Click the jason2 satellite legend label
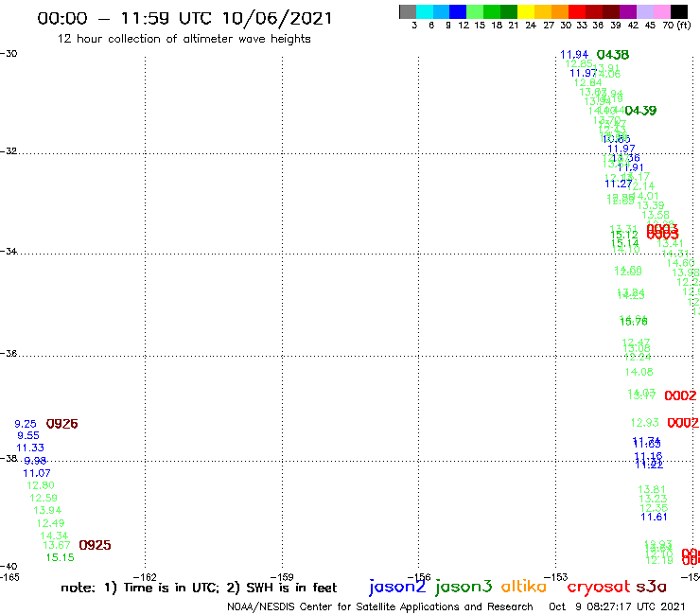Screen dimensions: 700x615 point(397,587)
